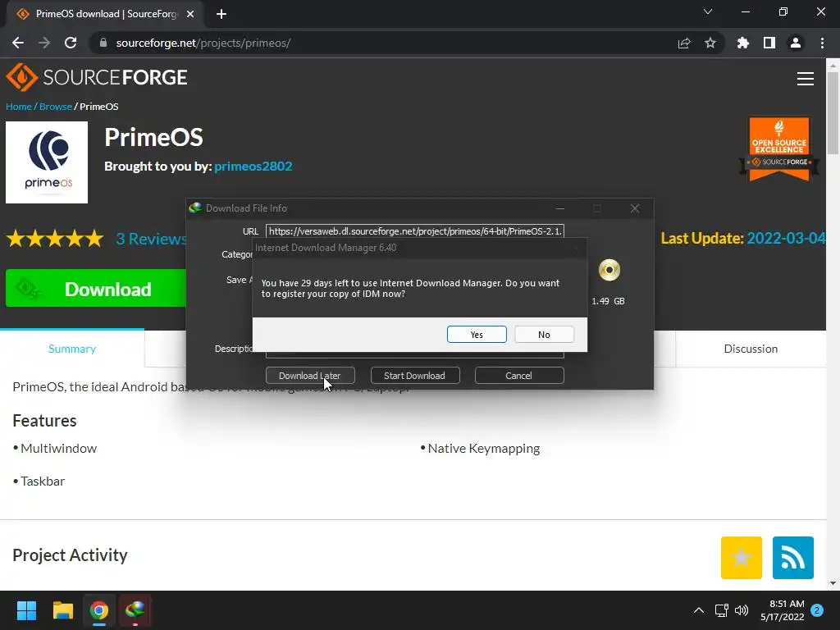The image size is (840, 630).
Task: Close the Download File Info window
Action: [635, 208]
